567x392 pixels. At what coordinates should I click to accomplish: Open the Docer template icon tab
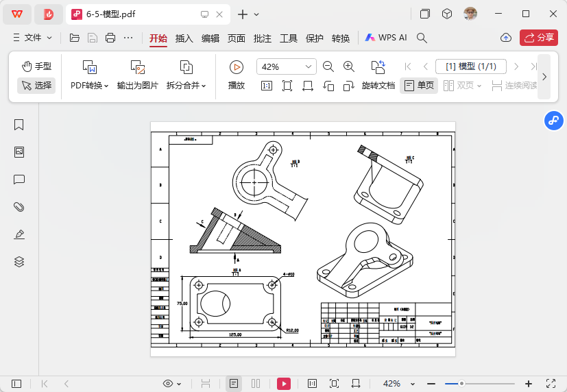[x=49, y=14]
